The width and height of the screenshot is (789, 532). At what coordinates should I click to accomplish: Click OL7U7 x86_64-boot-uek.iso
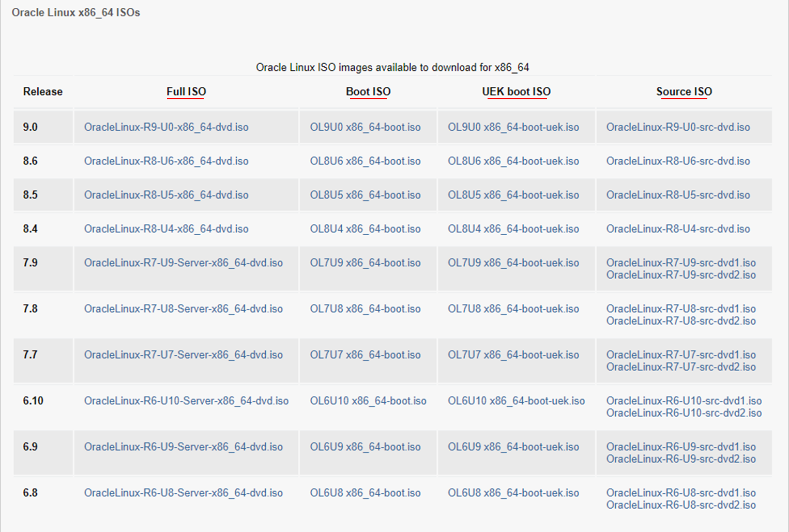point(513,355)
